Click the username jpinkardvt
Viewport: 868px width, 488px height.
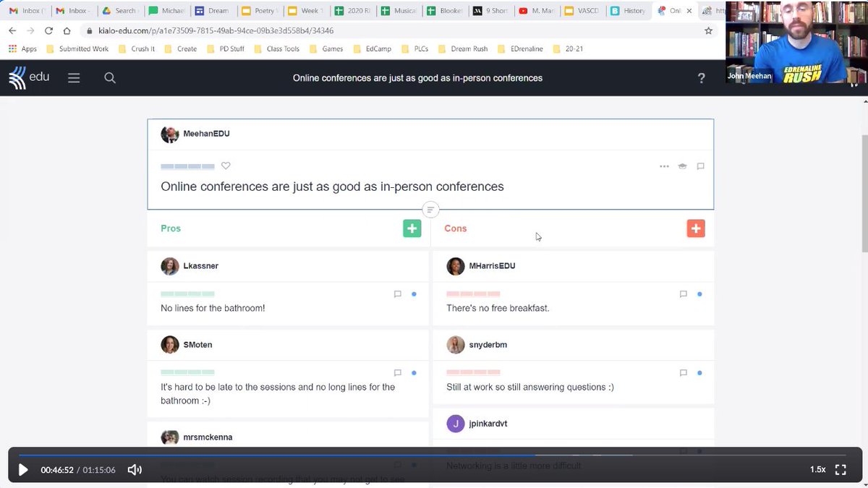point(488,424)
